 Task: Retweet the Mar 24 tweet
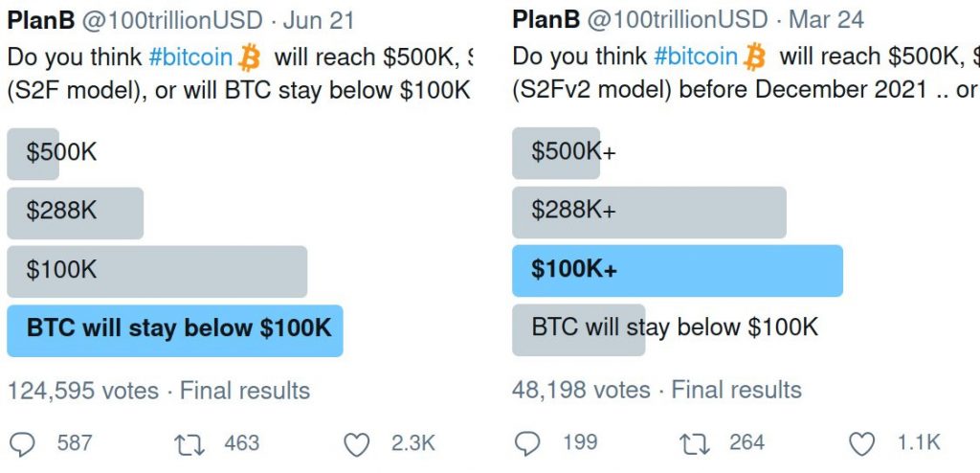click(692, 442)
